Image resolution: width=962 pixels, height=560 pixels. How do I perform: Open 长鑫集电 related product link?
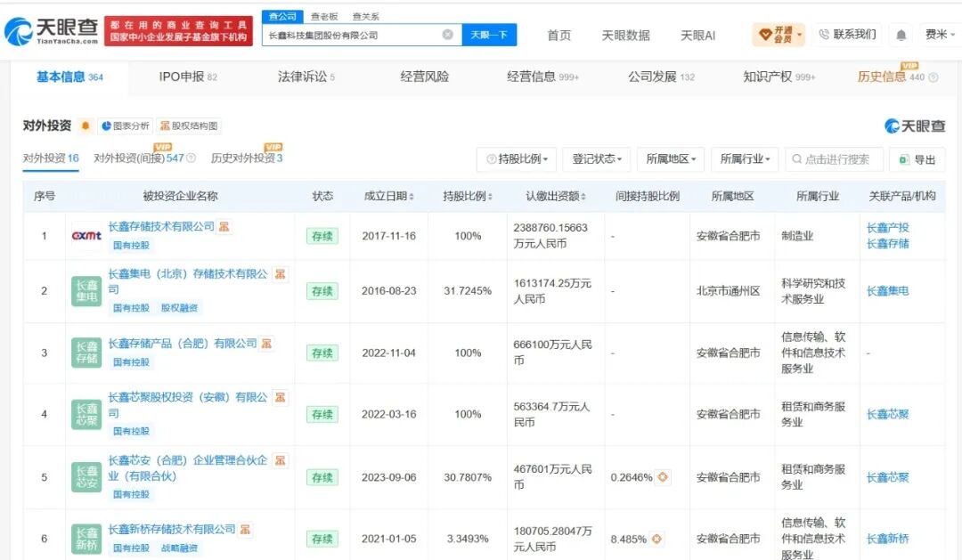point(887,291)
